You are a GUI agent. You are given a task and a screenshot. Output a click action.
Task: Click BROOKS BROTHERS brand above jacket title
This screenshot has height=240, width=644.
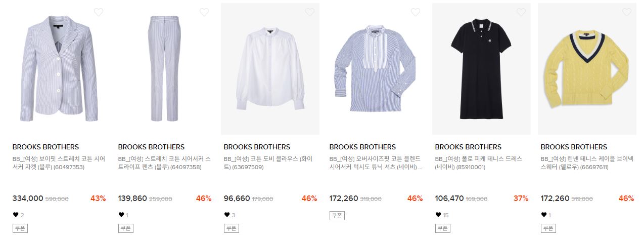[x=45, y=147]
